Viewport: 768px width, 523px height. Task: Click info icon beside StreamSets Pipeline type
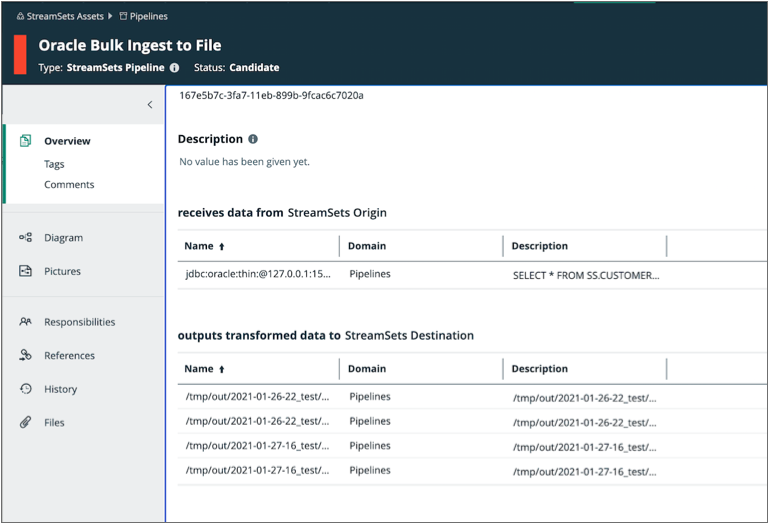174,68
